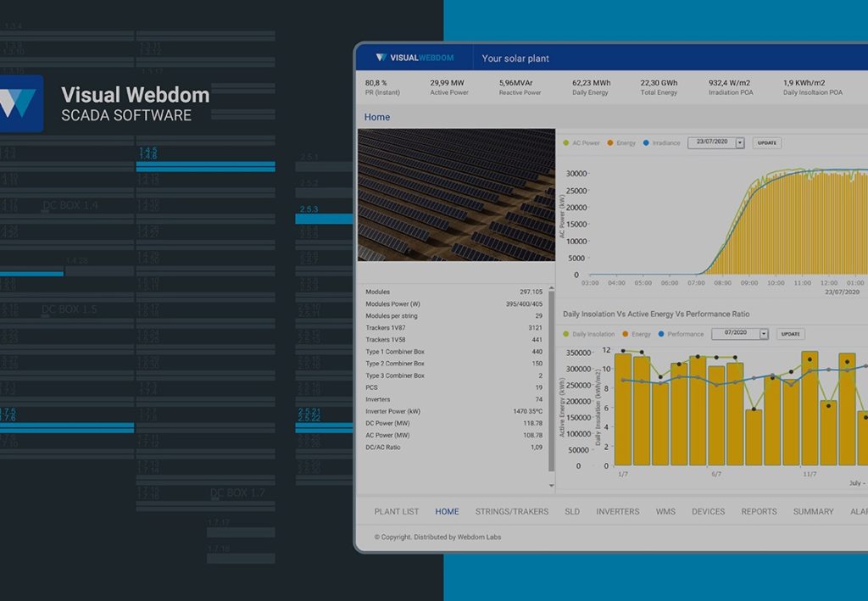The height and width of the screenshot is (601, 868).
Task: Click the 23/07/2020 date field
Action: coord(712,142)
